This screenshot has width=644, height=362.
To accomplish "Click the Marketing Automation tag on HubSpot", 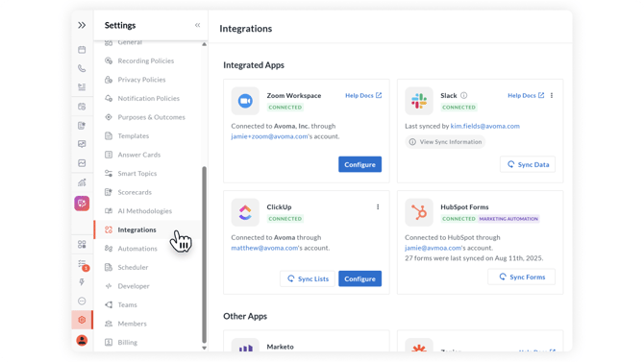I will click(508, 219).
